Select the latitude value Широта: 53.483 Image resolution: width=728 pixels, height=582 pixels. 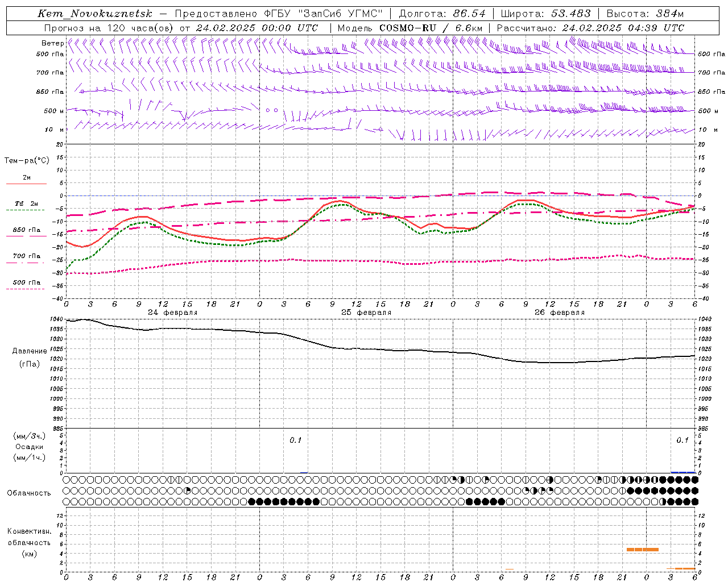pyautogui.click(x=545, y=14)
